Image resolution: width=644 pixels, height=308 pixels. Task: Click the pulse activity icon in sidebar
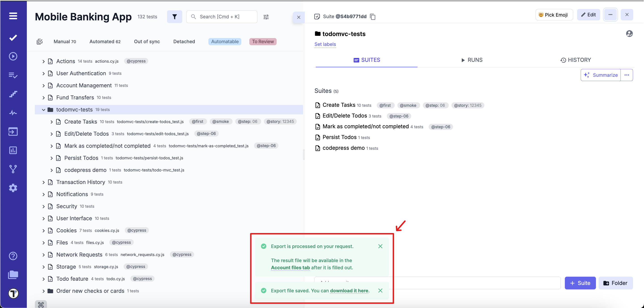pos(13,113)
